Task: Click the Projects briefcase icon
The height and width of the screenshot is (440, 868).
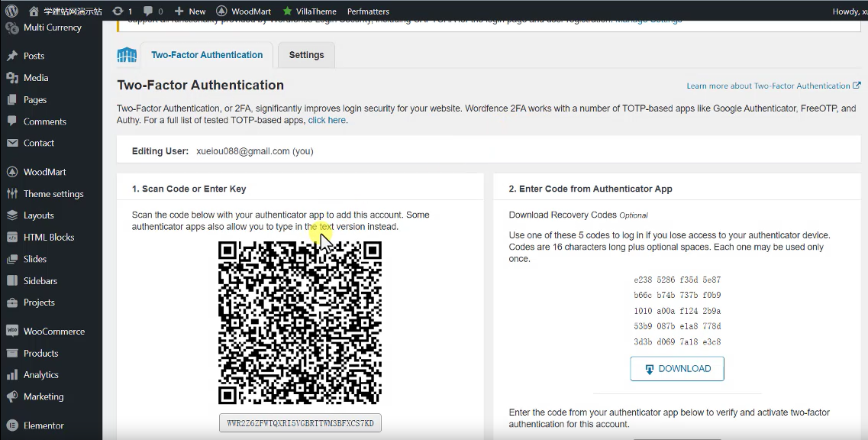Action: pyautogui.click(x=11, y=302)
